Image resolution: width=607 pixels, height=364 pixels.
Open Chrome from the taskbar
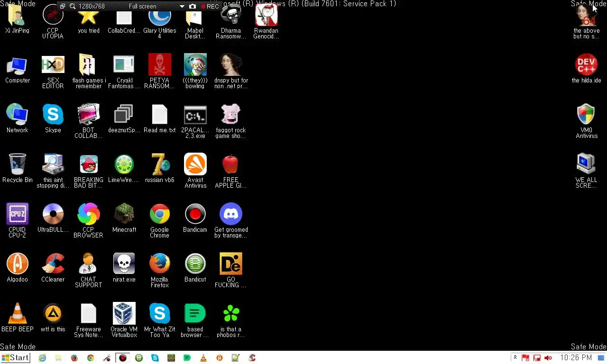91,358
